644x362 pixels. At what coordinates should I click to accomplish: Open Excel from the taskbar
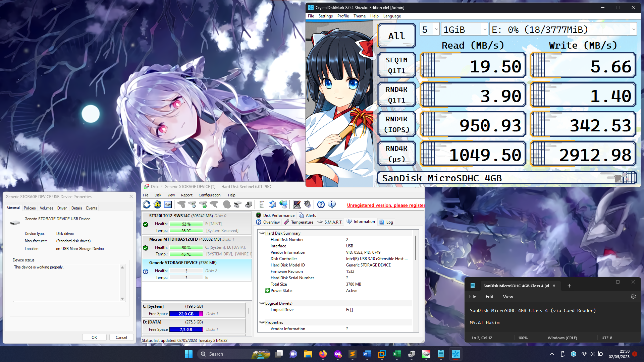(x=396, y=354)
